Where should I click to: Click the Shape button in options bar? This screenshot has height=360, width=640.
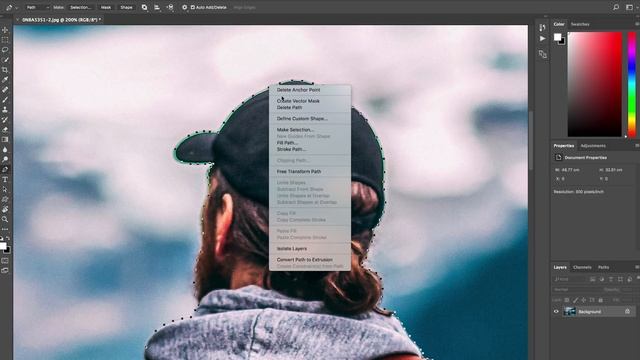pyautogui.click(x=126, y=7)
